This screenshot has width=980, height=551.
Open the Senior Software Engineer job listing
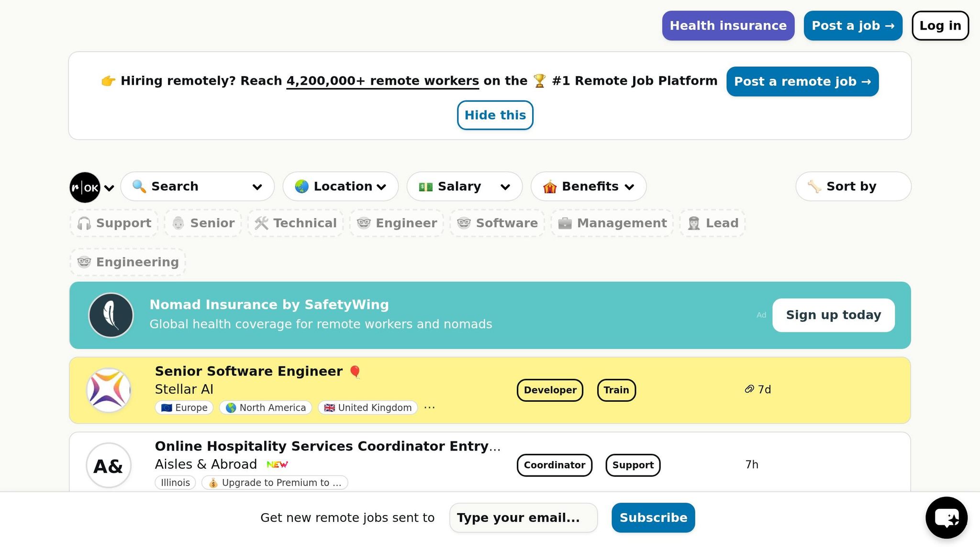pos(249,372)
